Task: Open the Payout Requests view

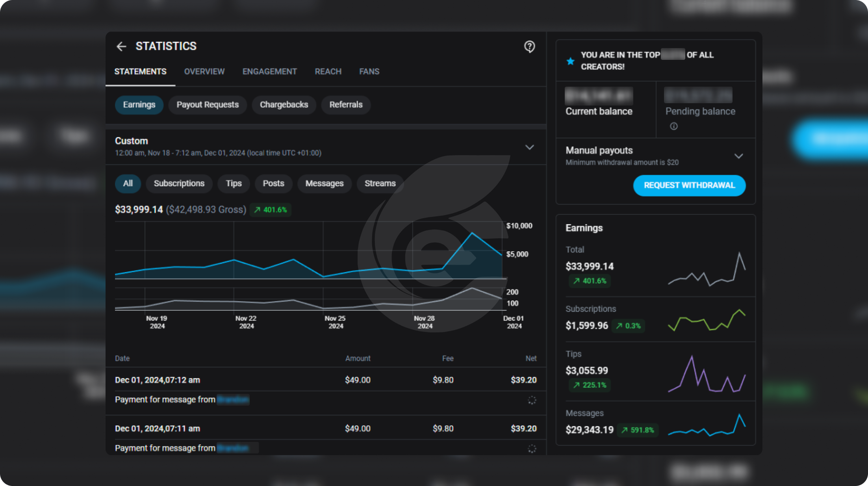Action: tap(208, 104)
